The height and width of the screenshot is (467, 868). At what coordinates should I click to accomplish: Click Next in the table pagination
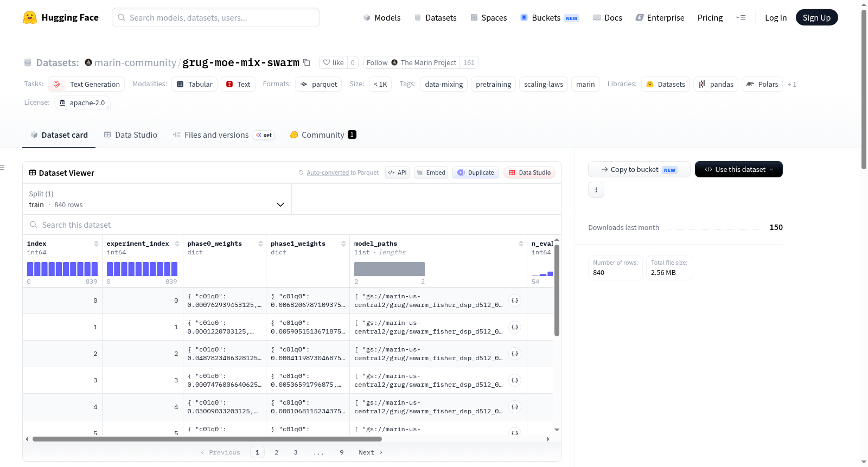click(x=371, y=452)
